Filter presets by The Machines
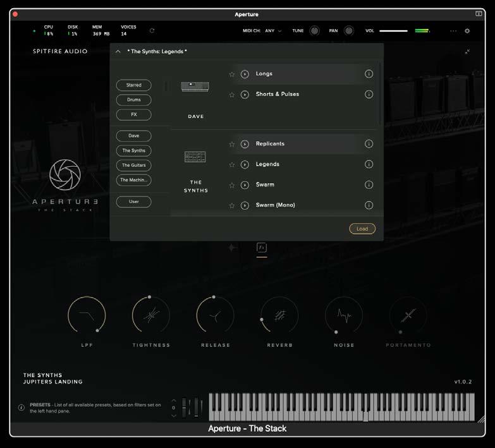 [x=133, y=180]
